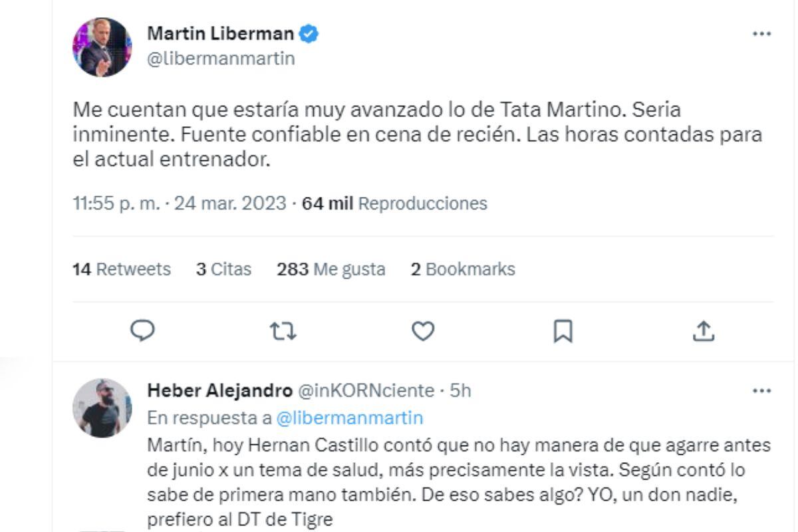Bookmark the tweet using the bookmark icon

click(x=563, y=331)
